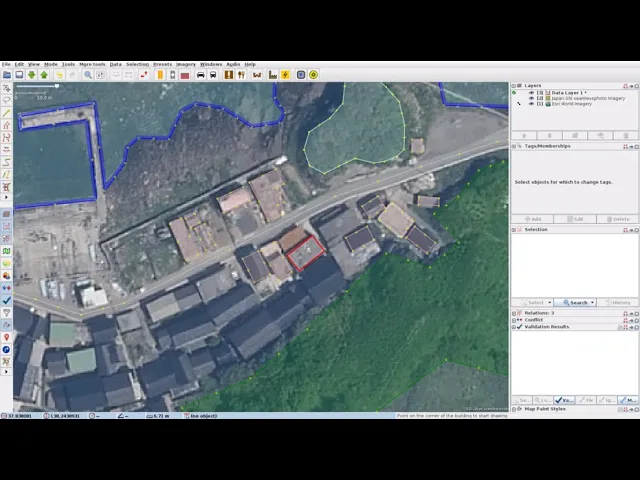This screenshot has width=640, height=480.
Task: Click the car preset icon
Action: tap(200, 75)
